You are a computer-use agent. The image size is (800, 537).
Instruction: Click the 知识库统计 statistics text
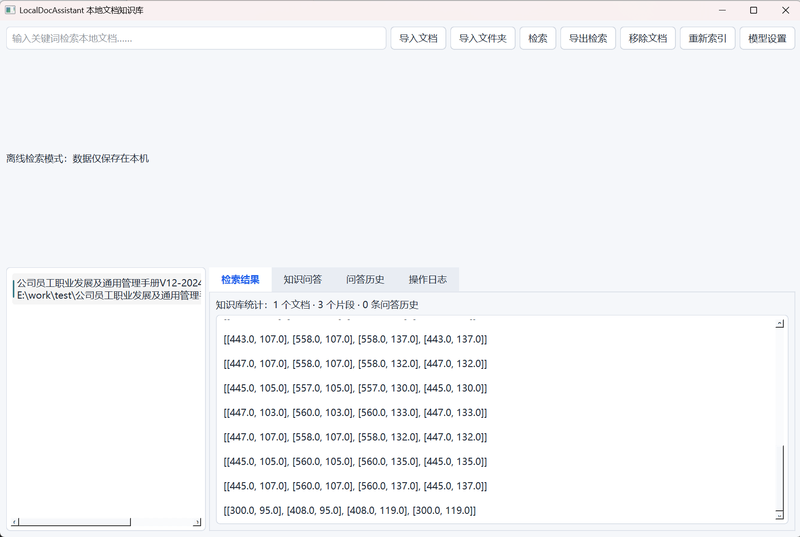click(317, 305)
